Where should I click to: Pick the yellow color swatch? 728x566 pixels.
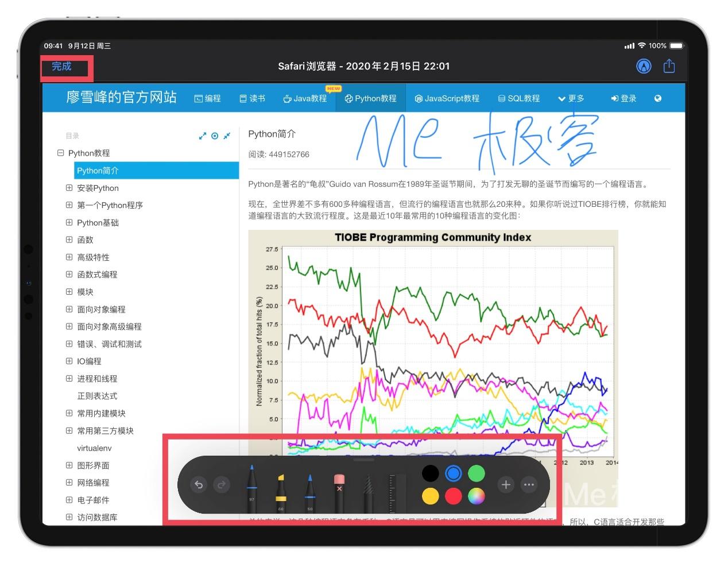(x=431, y=496)
